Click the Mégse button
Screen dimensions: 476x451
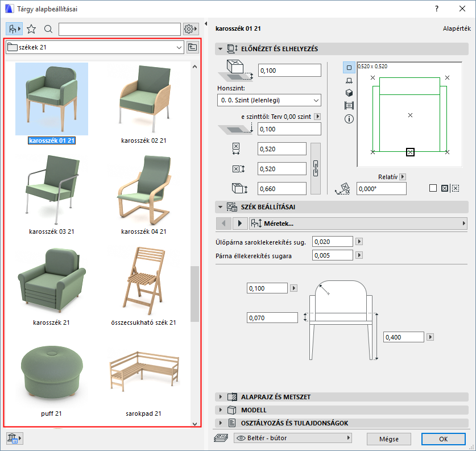390,439
